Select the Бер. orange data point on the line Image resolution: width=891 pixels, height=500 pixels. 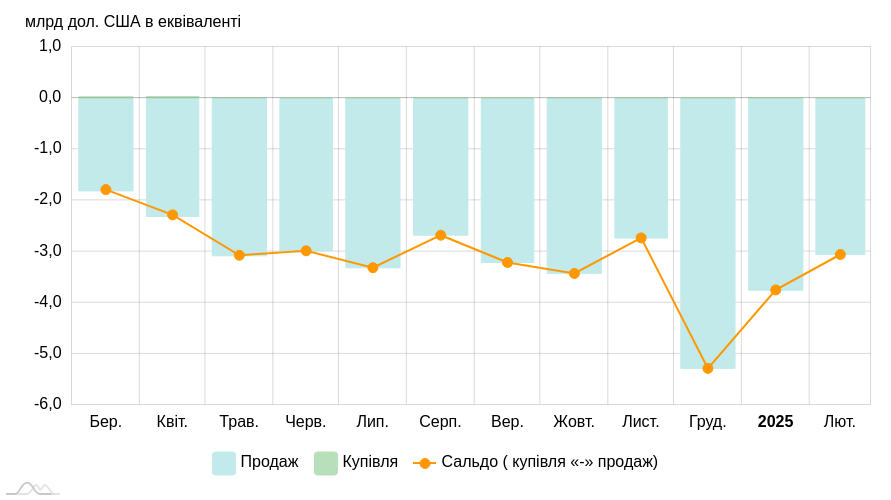(x=106, y=189)
